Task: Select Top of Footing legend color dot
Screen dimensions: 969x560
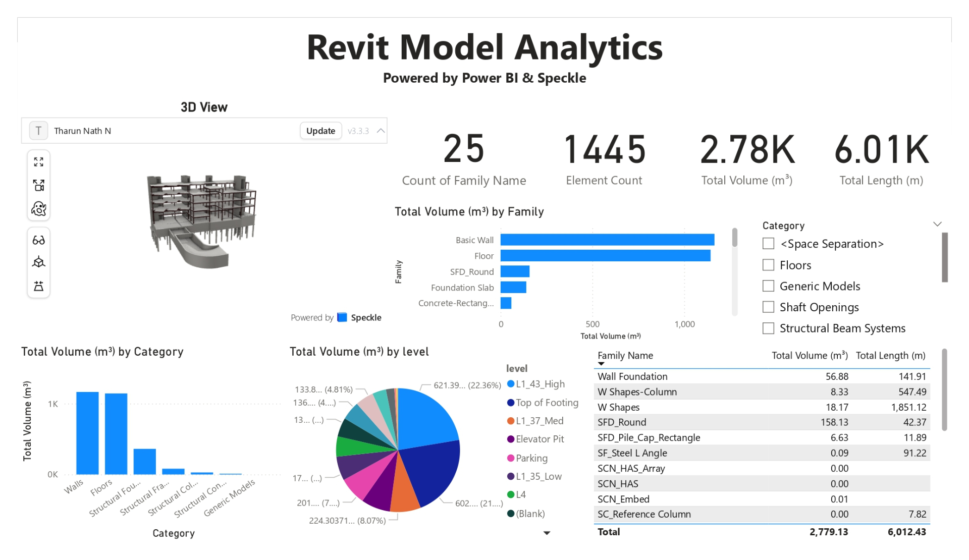Action: 511,403
